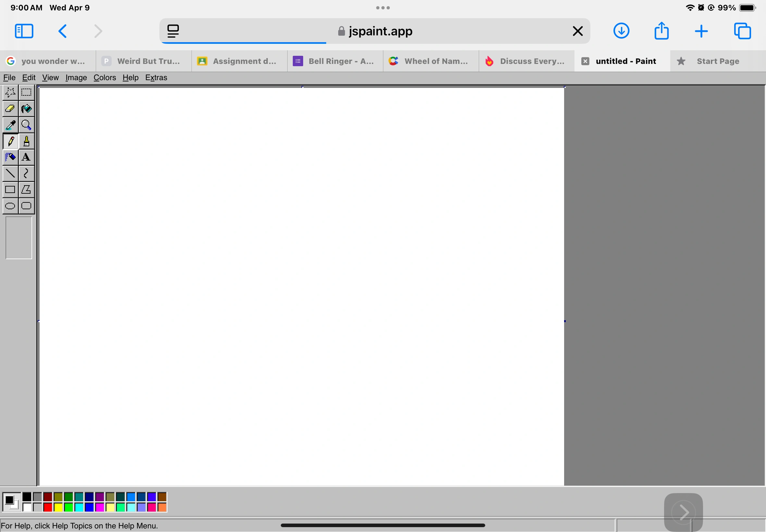Choose the Rounded Rectangle tool
This screenshot has height=532, width=766.
[26, 205]
